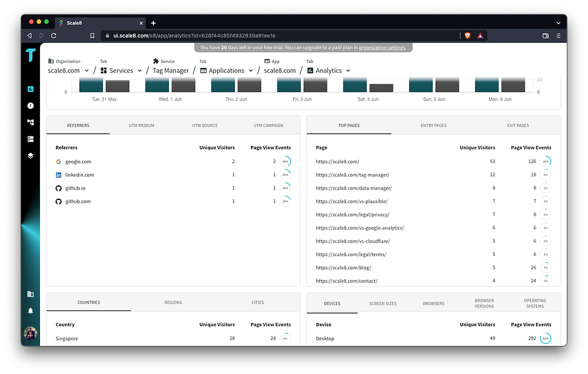Switch to the Operating Systems tab
Screen dimensions: 588x374
point(535,304)
